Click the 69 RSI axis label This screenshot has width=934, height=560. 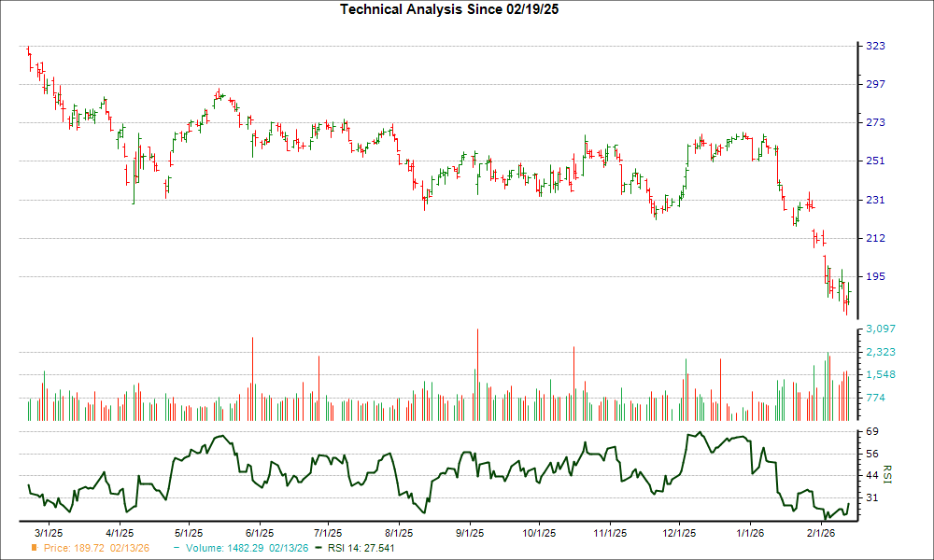point(871,432)
